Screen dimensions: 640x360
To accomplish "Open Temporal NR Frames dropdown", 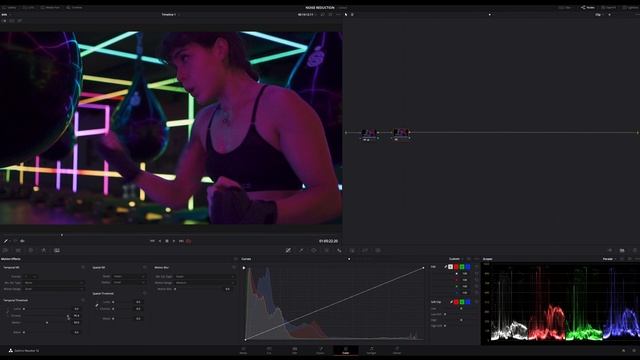I will 31,276.
